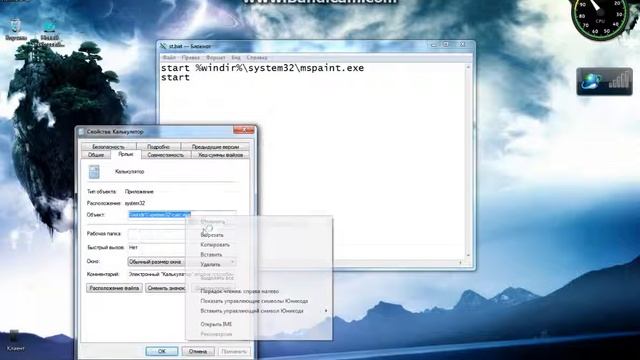
Task: Select the Ярлык tab
Action: 126,154
